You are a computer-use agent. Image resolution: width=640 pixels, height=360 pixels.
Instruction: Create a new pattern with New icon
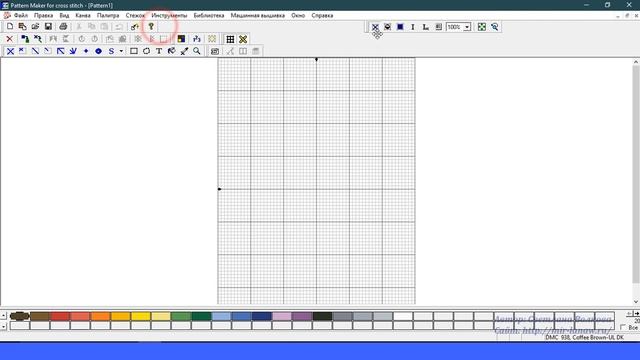10,27
